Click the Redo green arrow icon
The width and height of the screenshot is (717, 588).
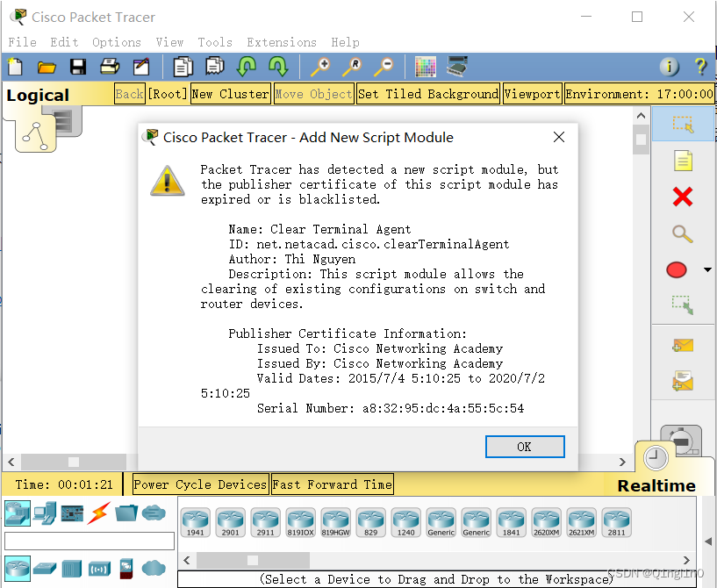[278, 67]
